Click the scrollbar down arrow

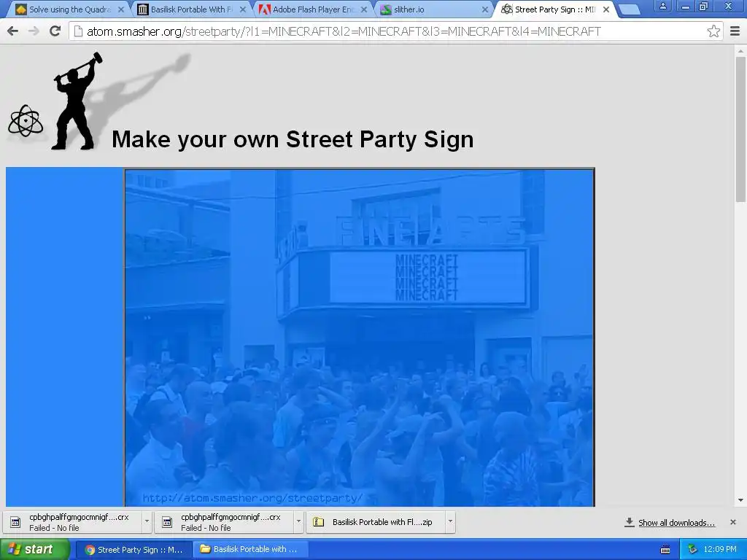740,500
